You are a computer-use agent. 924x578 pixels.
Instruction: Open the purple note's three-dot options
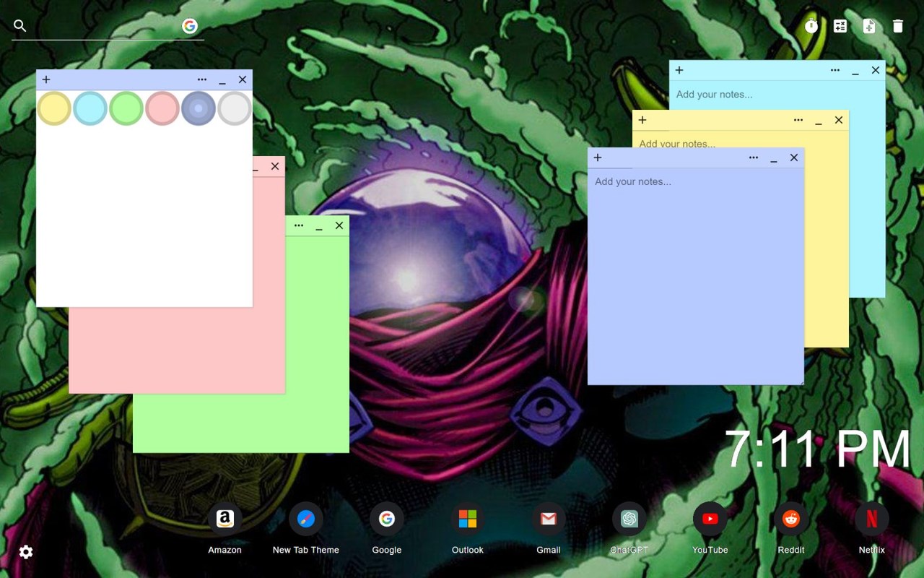point(754,158)
